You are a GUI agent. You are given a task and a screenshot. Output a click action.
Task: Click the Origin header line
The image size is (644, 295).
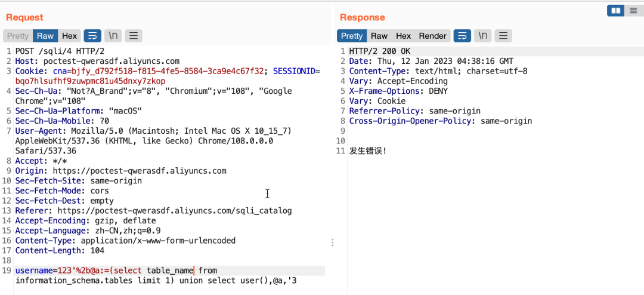click(120, 171)
